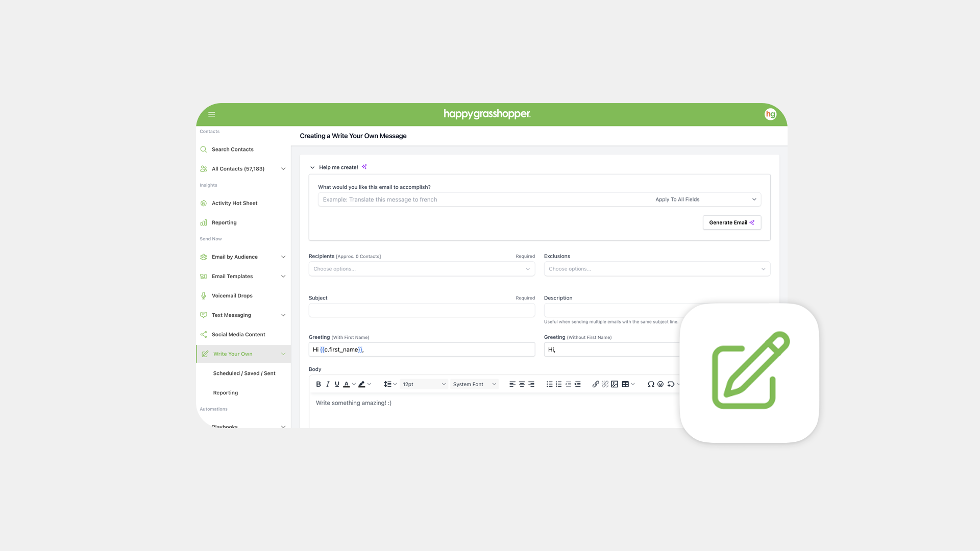Click the happygrasshopper logo
This screenshot has height=551, width=980.
tap(487, 114)
